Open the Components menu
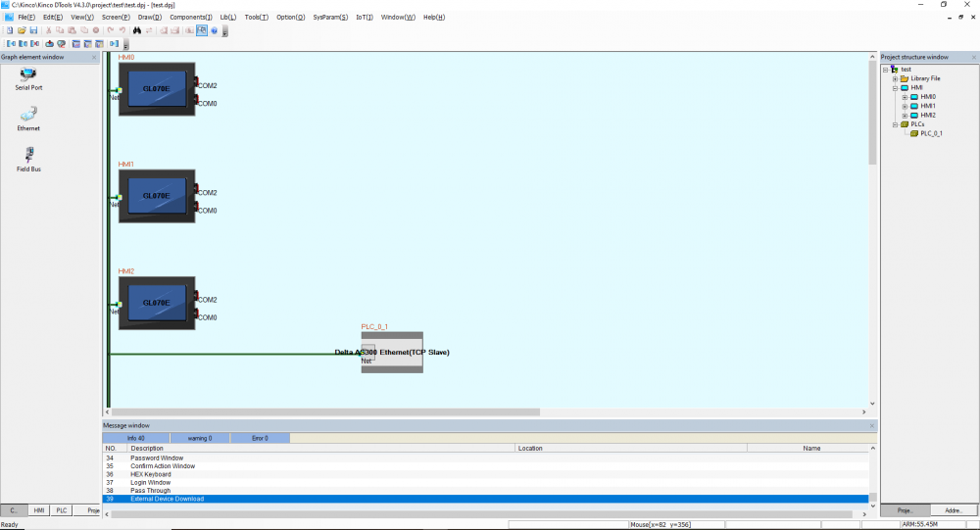Screen dimensions: 980x530 coord(190,17)
